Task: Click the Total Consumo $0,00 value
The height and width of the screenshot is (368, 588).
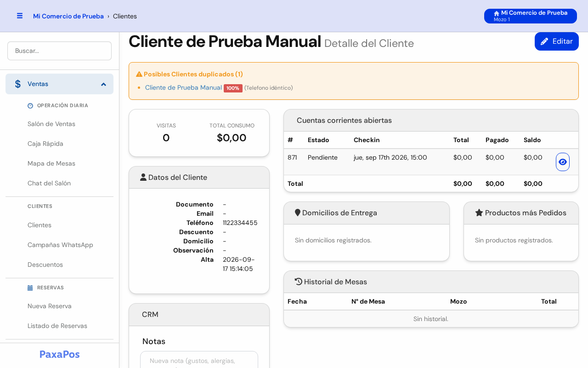Action: (232, 138)
